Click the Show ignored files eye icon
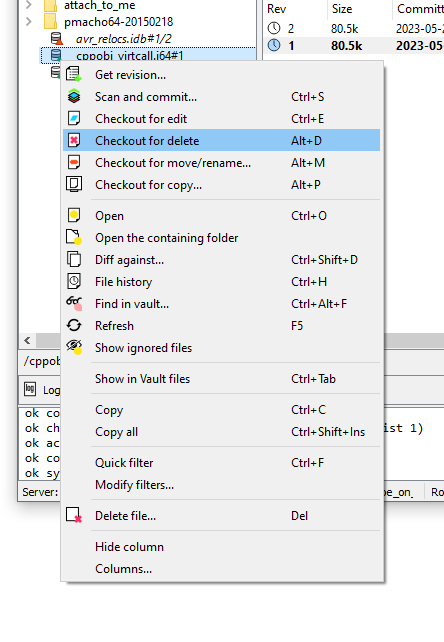This screenshot has width=444, height=642. pos(74,347)
